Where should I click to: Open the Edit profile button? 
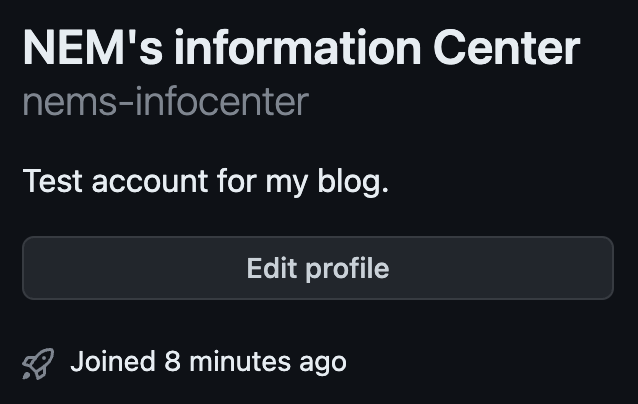click(318, 268)
